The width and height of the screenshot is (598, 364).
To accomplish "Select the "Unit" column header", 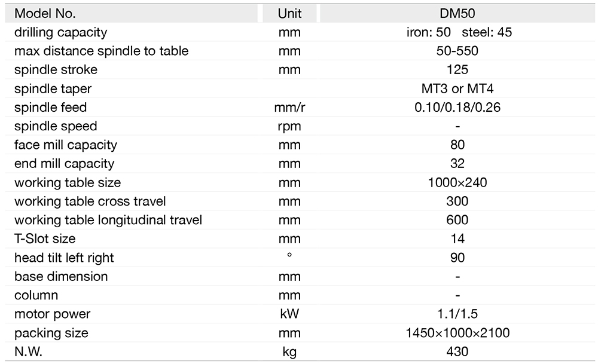I will point(289,13).
